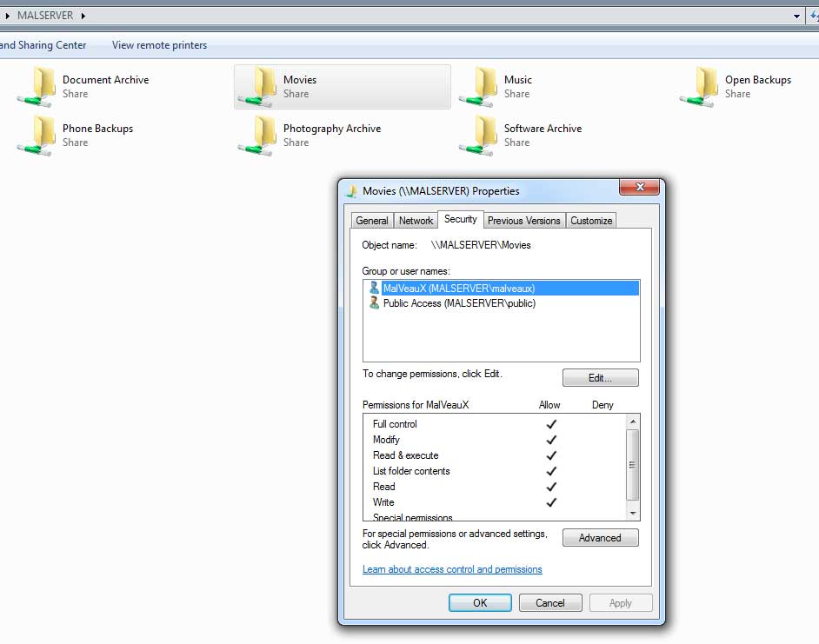Switch to the Security tab
This screenshot has height=644, width=819.
(460, 219)
